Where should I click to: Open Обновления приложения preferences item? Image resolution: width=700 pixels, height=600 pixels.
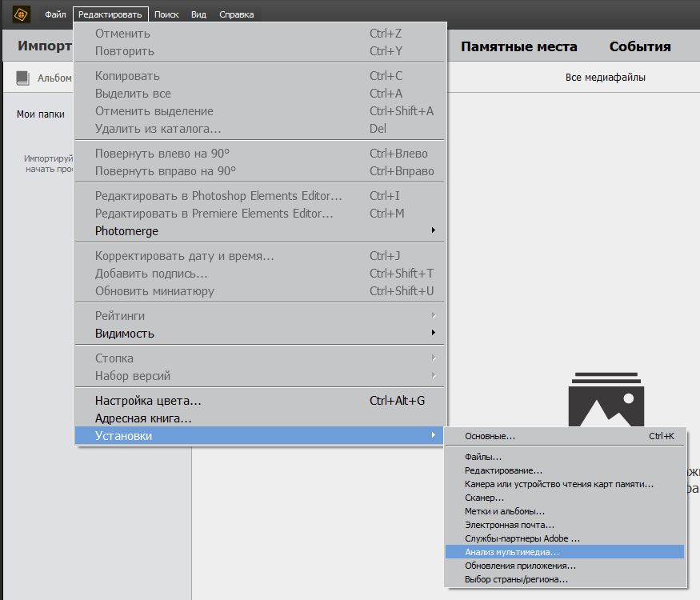coord(565,566)
